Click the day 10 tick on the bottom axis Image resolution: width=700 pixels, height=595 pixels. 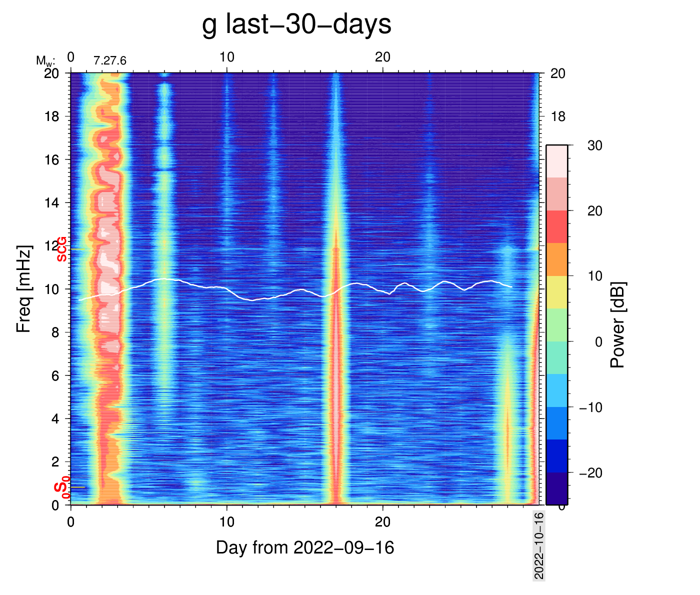point(226,522)
